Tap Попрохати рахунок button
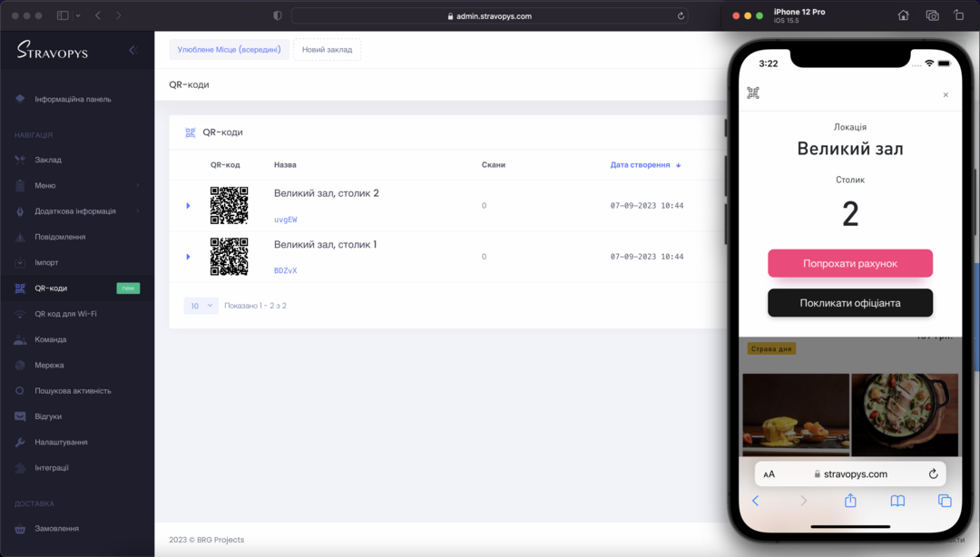The height and width of the screenshot is (557, 980). coord(850,263)
